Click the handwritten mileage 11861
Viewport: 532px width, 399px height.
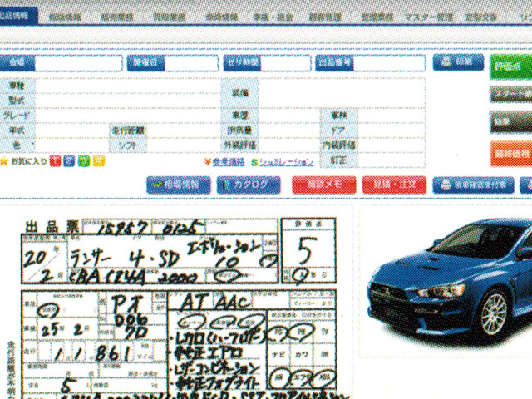coord(91,353)
